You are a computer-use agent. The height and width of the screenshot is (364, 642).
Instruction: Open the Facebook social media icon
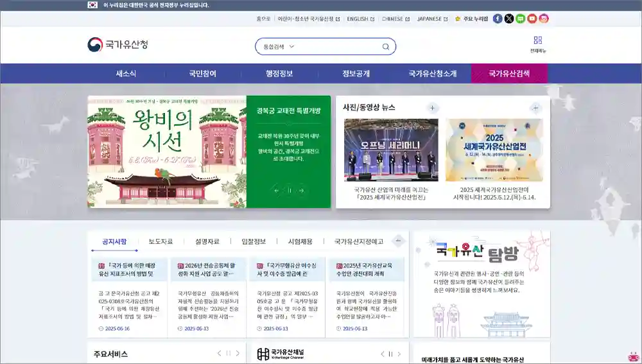coord(498,19)
